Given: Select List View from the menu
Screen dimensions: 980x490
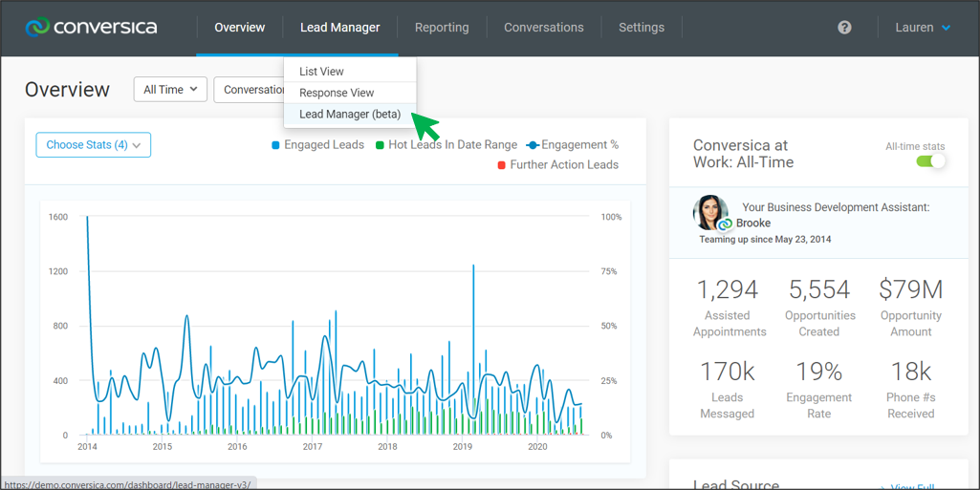Looking at the screenshot, I should coord(350,71).
